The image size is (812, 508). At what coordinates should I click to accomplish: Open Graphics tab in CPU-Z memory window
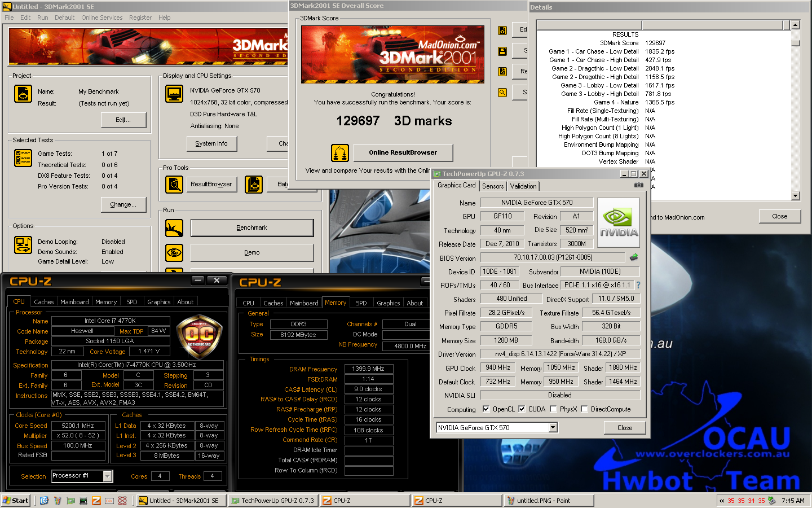coord(389,303)
